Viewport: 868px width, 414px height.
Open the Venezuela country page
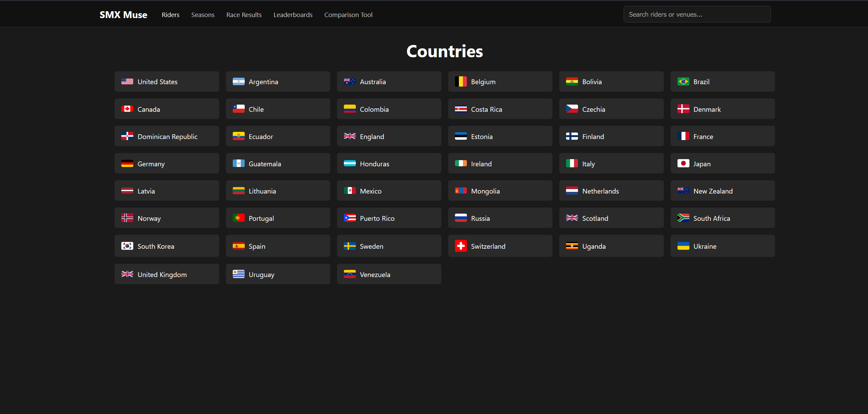pos(389,274)
